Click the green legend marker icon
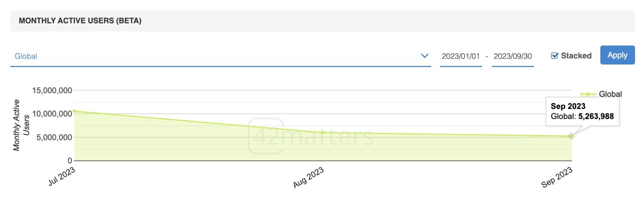Screen dimensions: 644x205 tap(588, 94)
